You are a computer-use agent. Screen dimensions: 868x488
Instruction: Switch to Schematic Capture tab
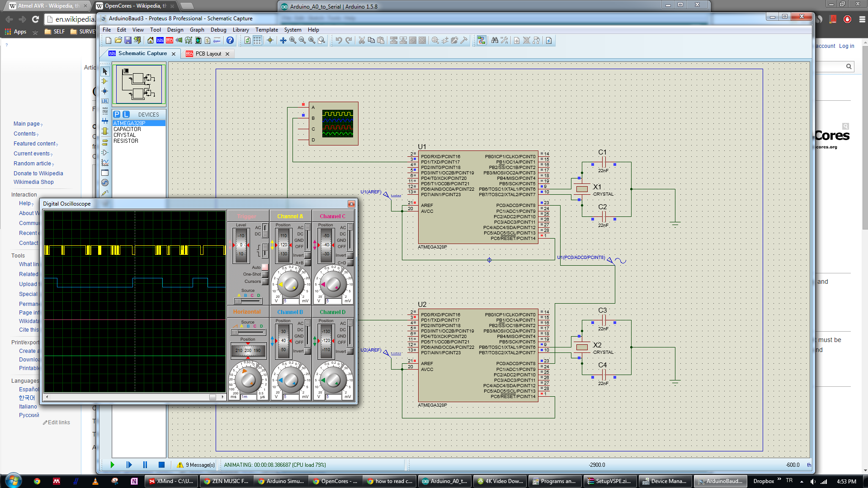(x=142, y=53)
